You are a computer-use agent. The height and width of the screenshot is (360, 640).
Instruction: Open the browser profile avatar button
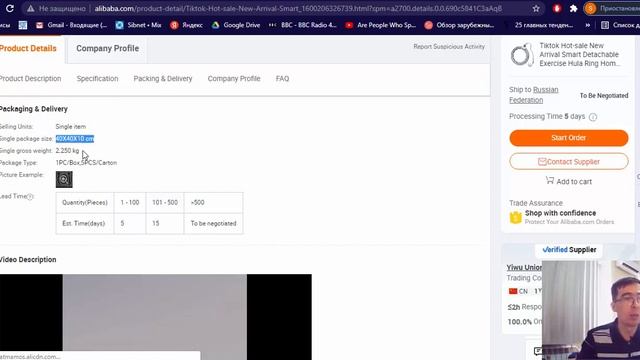click(590, 8)
